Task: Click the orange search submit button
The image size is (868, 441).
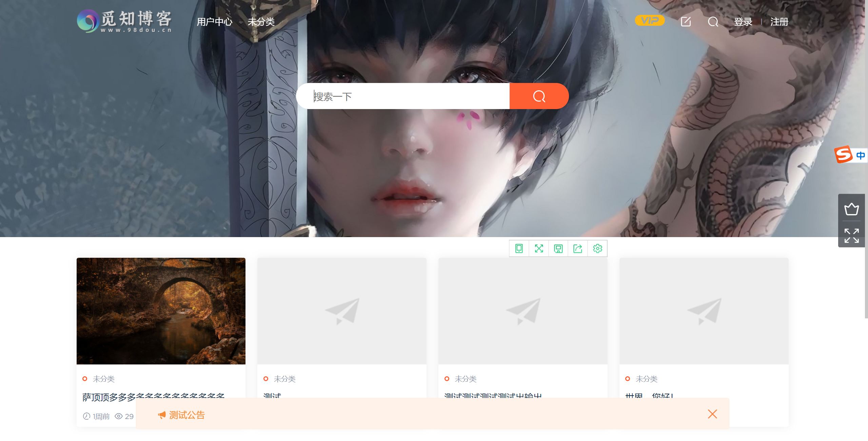Action: tap(539, 96)
